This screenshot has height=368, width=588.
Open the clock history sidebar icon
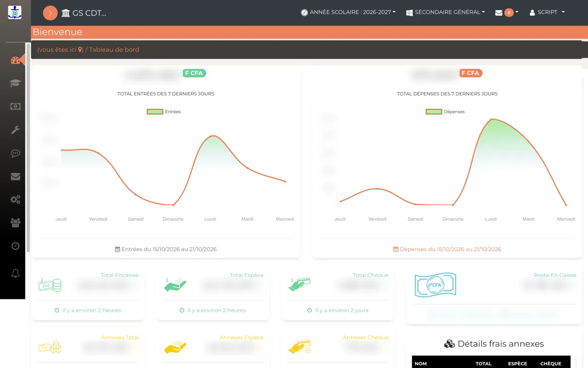15,246
